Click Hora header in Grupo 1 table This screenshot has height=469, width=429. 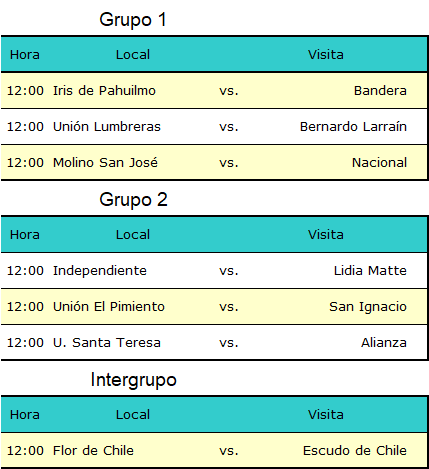25,55
